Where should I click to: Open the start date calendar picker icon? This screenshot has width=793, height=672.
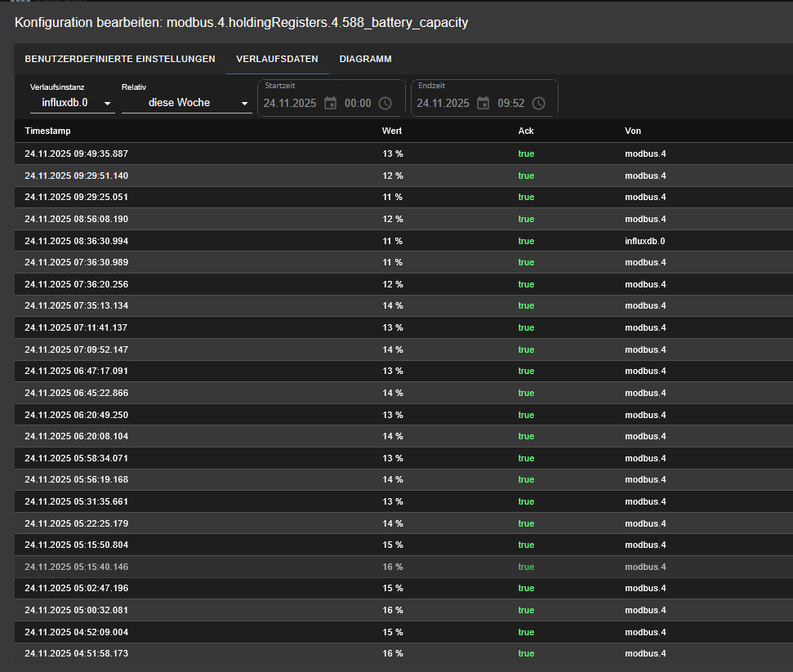(x=330, y=103)
